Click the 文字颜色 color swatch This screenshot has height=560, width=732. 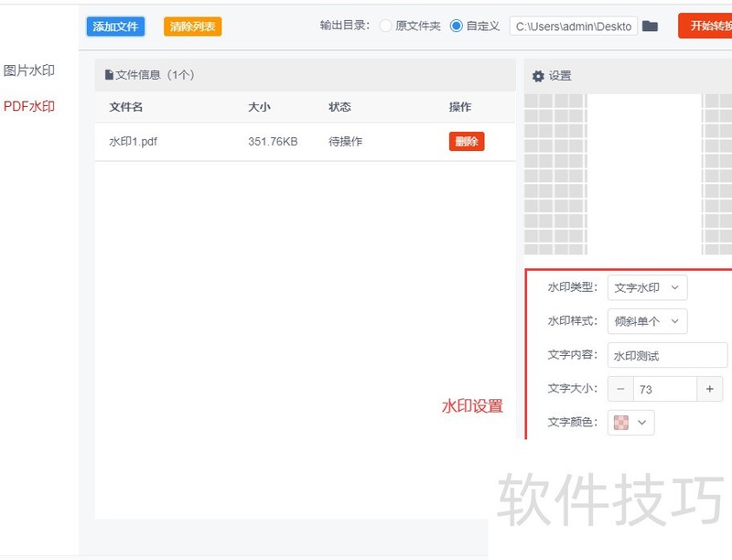pos(621,423)
